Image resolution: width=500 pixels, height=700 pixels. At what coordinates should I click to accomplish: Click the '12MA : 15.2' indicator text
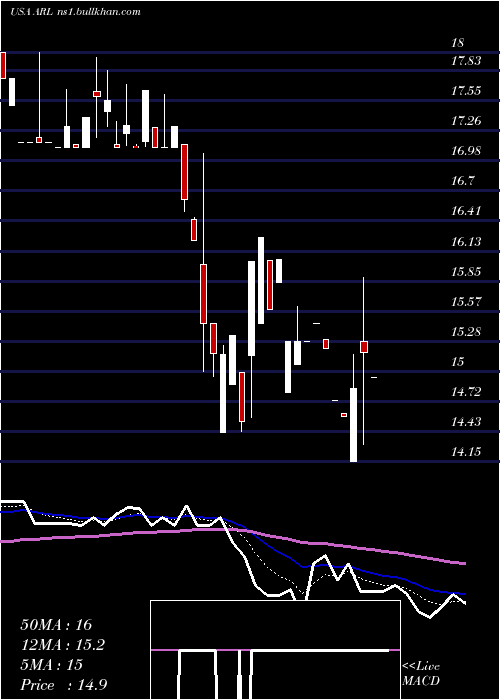tap(62, 645)
